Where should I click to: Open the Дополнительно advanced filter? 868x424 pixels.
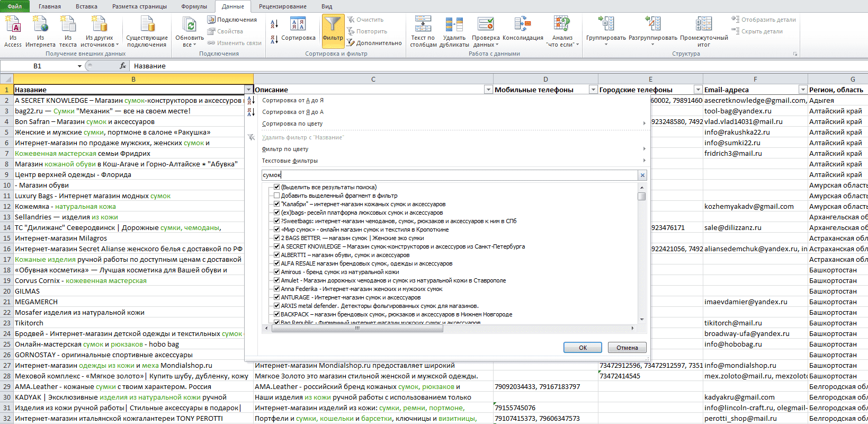[x=374, y=43]
